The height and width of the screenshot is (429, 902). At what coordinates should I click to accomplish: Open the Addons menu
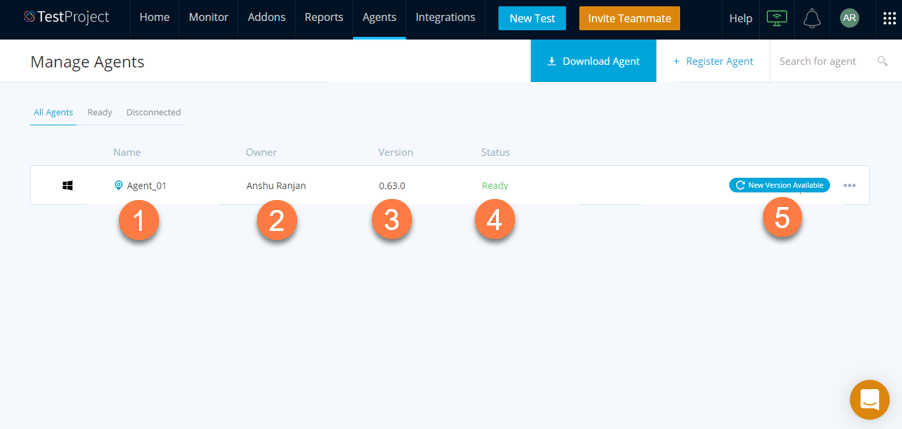point(266,18)
